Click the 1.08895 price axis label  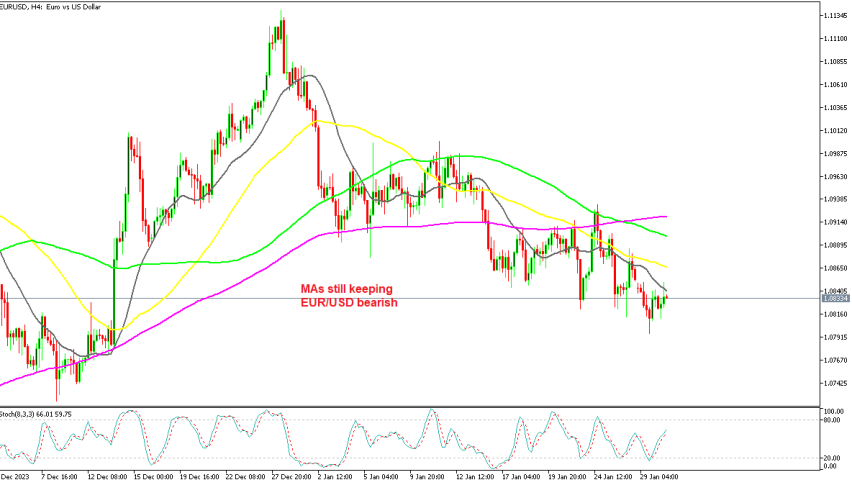836,245
